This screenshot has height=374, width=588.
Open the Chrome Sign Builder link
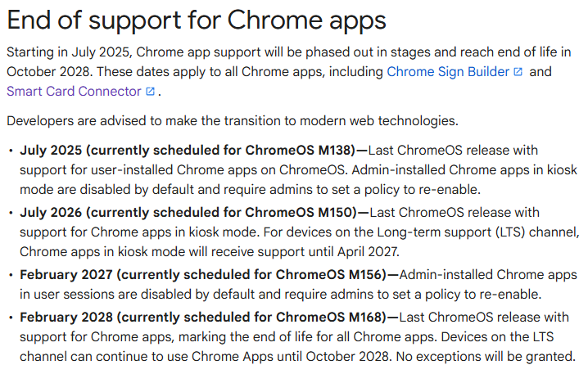tap(448, 71)
